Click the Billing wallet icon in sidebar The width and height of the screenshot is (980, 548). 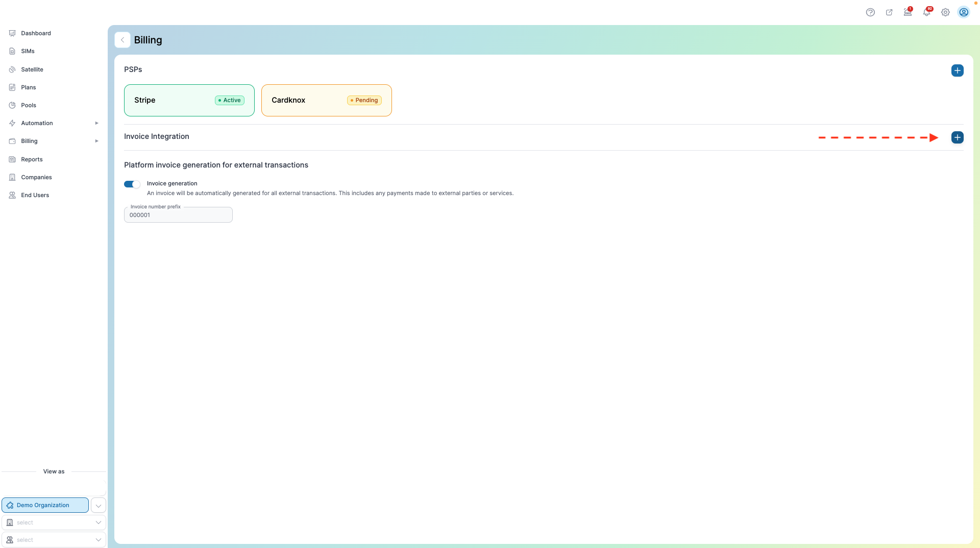click(x=12, y=141)
